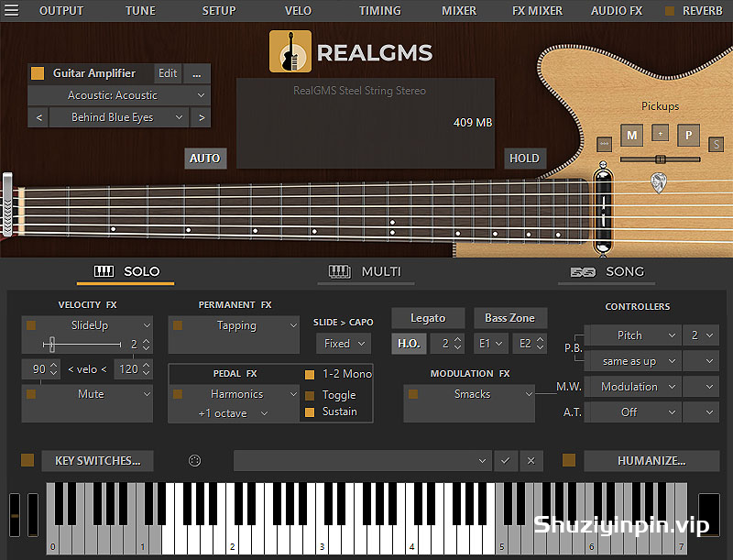Switch to the MULTI mode tab

(366, 271)
